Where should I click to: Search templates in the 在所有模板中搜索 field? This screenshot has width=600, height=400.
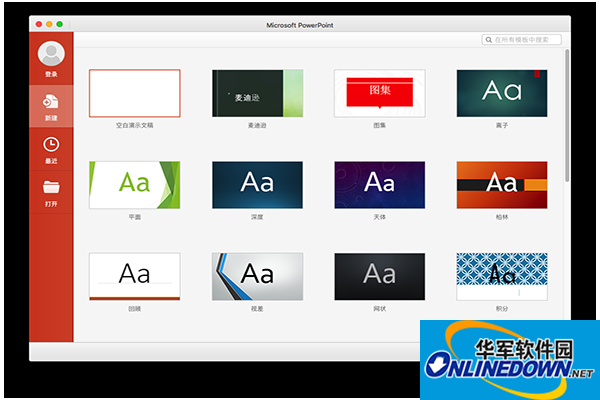[522, 40]
